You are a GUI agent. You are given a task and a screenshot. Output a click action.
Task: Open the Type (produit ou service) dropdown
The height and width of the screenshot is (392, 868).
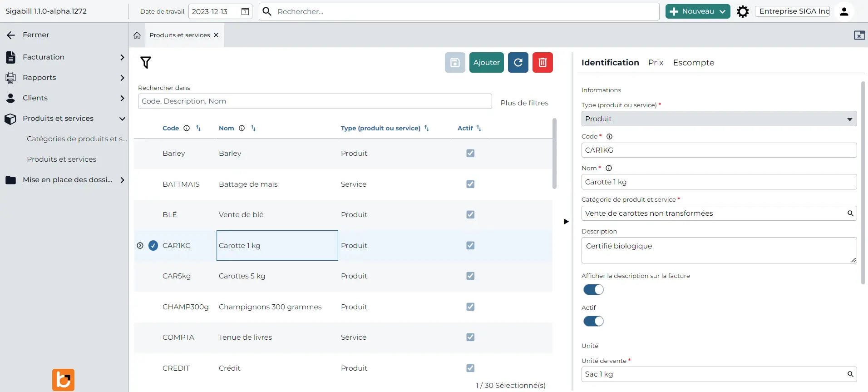point(719,119)
